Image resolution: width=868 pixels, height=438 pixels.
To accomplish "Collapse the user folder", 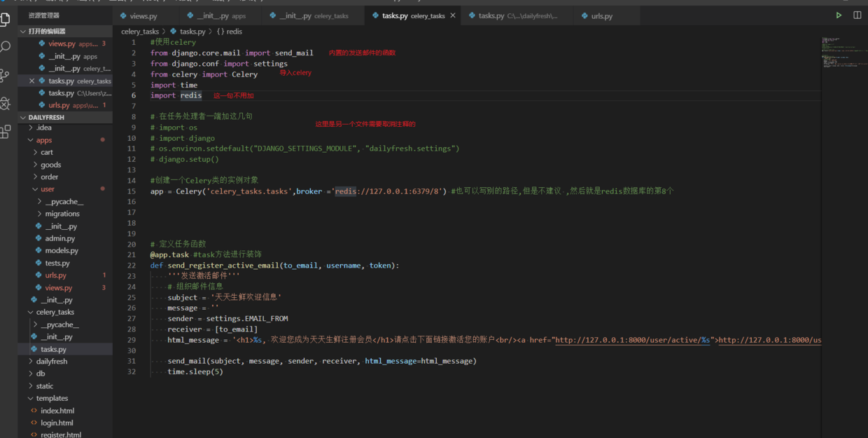I will coord(65,189).
